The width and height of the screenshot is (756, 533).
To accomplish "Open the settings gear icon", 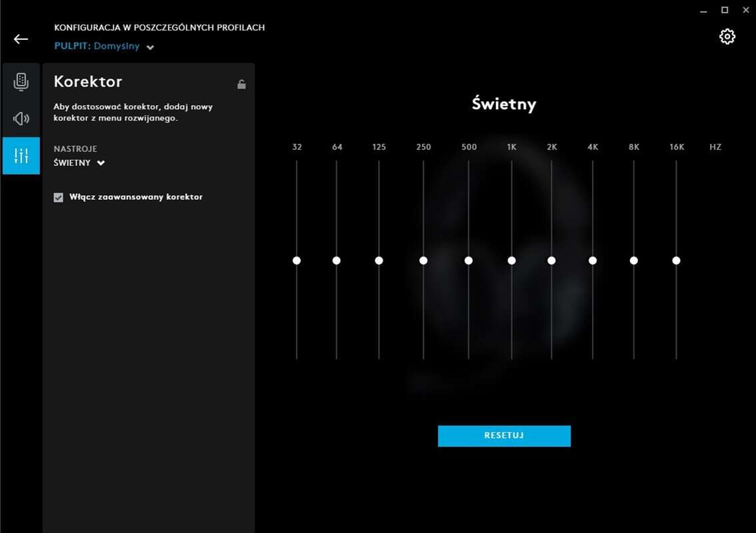I will (x=727, y=37).
